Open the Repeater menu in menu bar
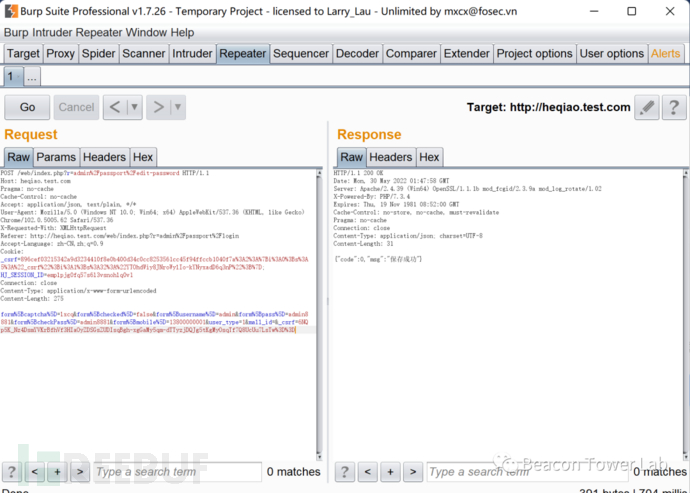This screenshot has width=690, height=493. (99, 33)
